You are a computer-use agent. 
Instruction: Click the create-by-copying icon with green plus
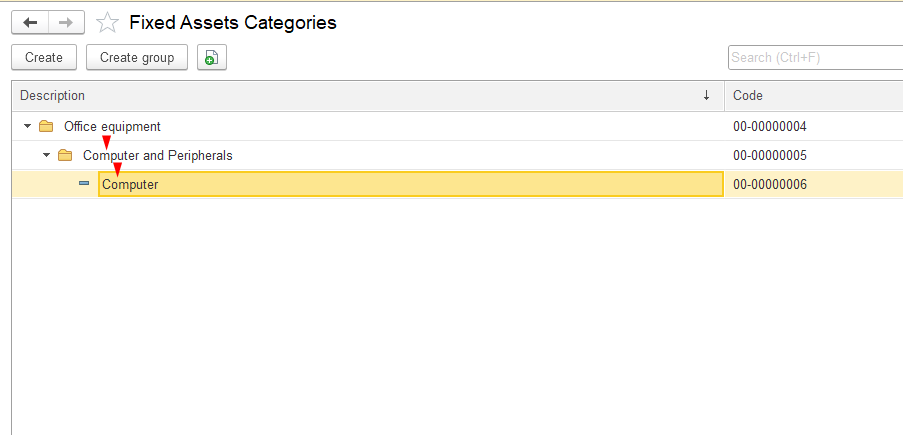pyautogui.click(x=211, y=58)
